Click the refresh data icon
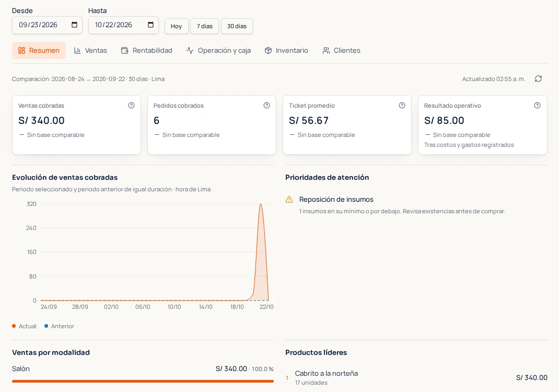 coord(538,79)
